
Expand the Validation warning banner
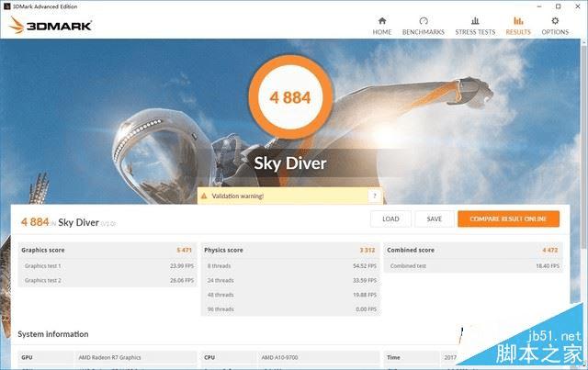[x=290, y=196]
